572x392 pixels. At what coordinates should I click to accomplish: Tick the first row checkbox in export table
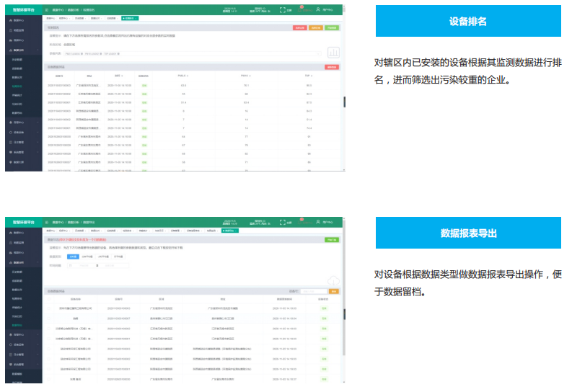(x=48, y=308)
